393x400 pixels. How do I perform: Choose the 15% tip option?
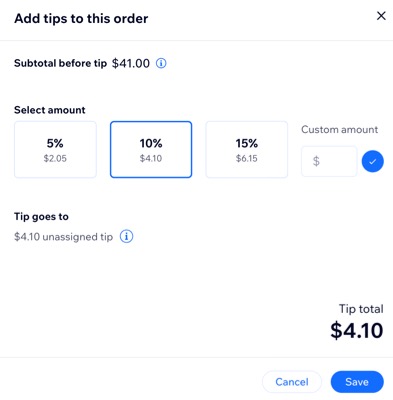pos(247,149)
